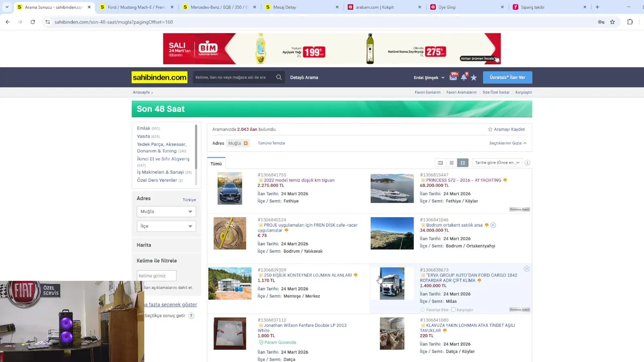Image resolution: width=644 pixels, height=362 pixels.
Task: Click the Favoriye Ekle star on Ford Cargo
Action: (x=423, y=310)
